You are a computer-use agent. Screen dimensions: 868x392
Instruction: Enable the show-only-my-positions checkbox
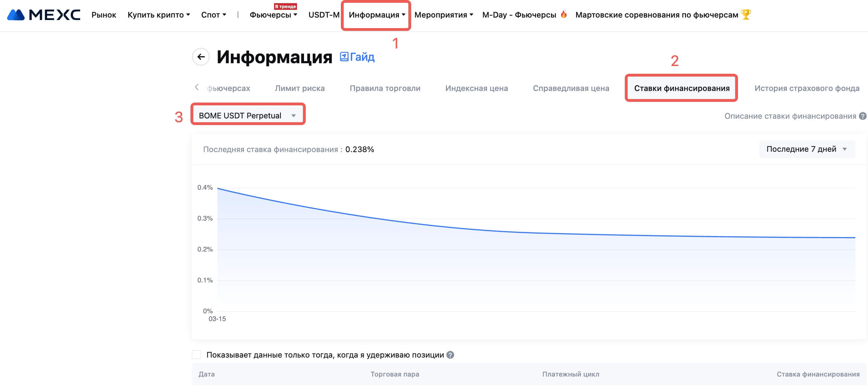click(x=196, y=355)
